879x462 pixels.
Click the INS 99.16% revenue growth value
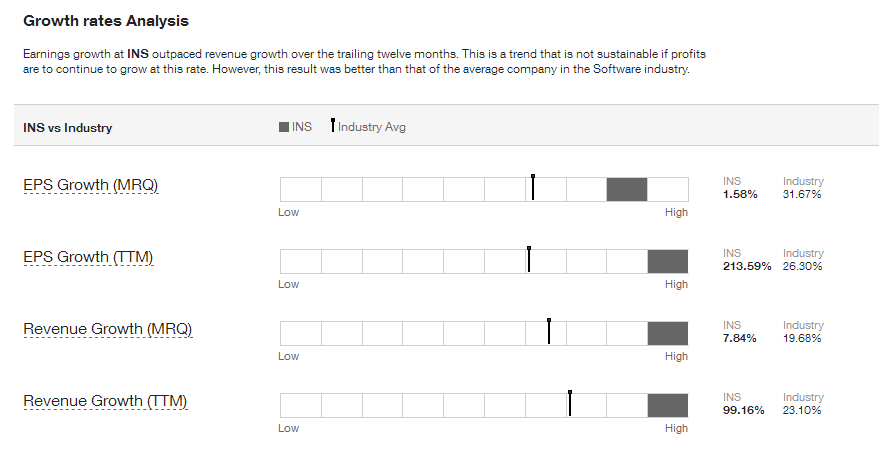(743, 410)
